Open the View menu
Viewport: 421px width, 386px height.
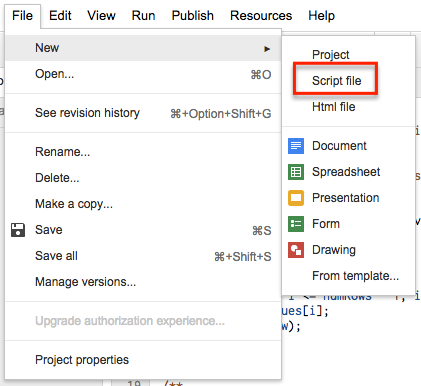click(x=101, y=16)
